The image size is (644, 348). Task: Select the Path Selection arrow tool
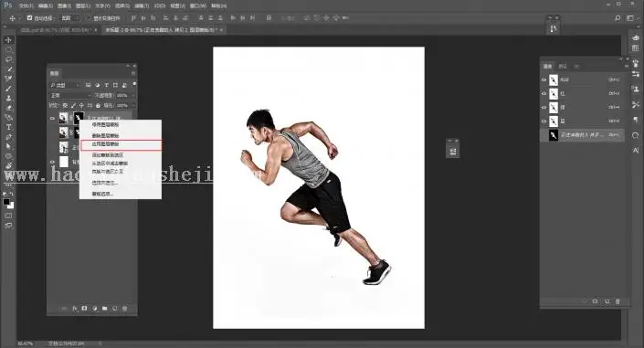[8, 146]
